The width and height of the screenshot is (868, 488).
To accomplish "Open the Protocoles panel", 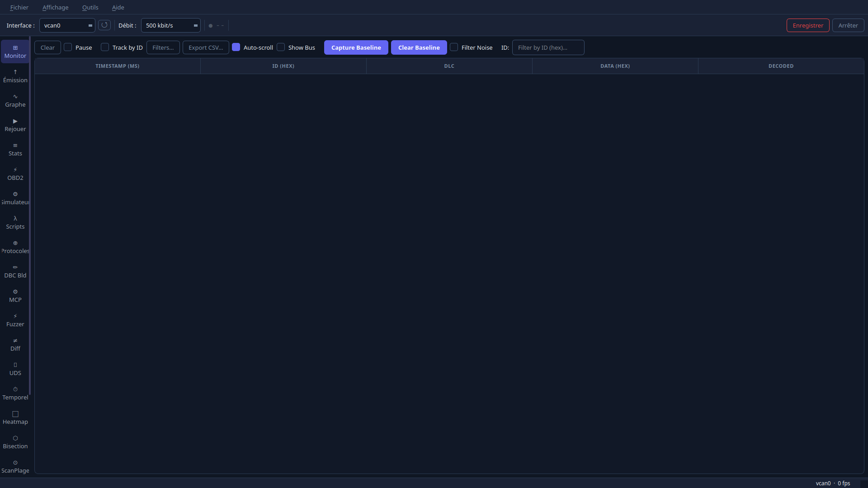I will pos(15,247).
